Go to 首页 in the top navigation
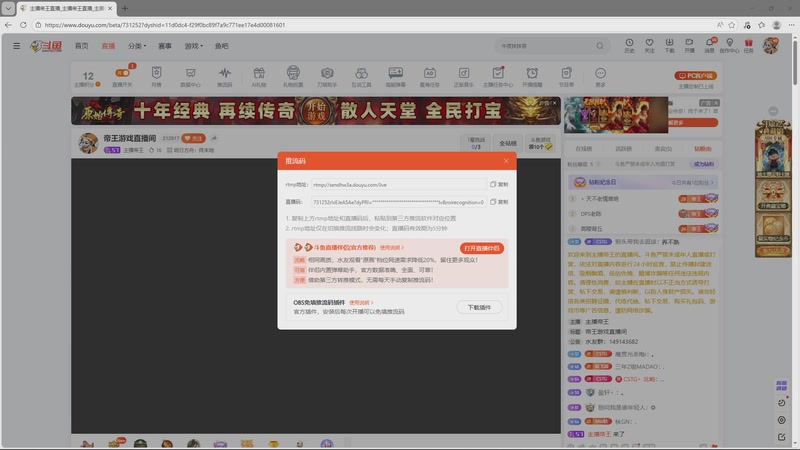 pyautogui.click(x=82, y=46)
